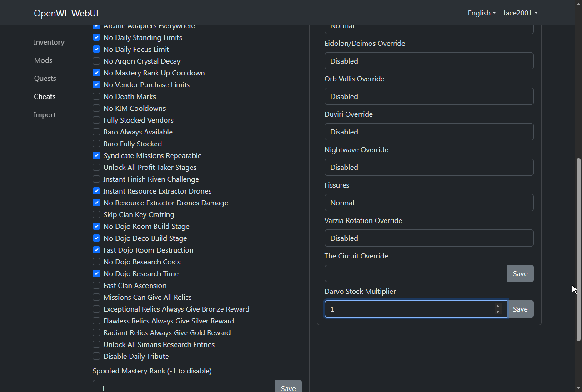Open the English language dropdown
The height and width of the screenshot is (392, 582).
click(481, 13)
